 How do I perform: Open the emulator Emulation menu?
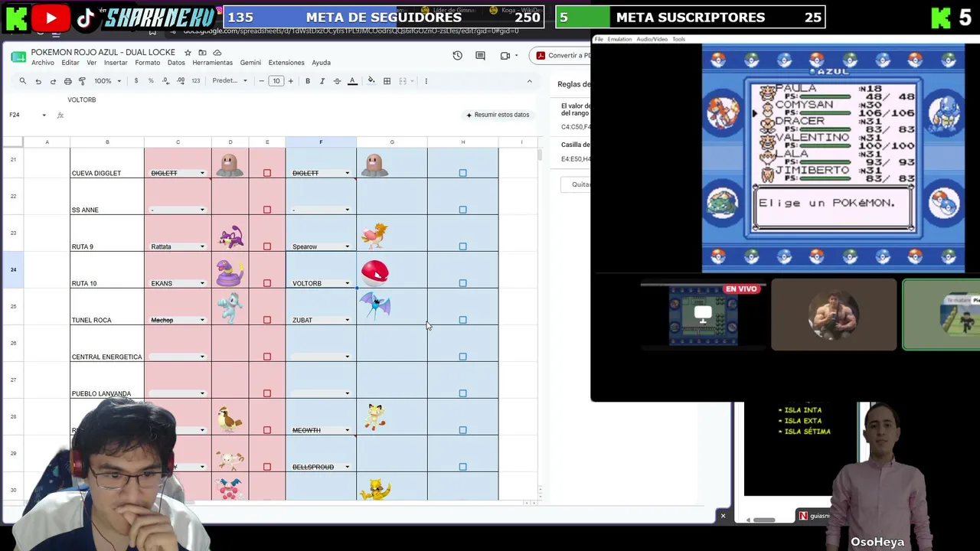(619, 39)
